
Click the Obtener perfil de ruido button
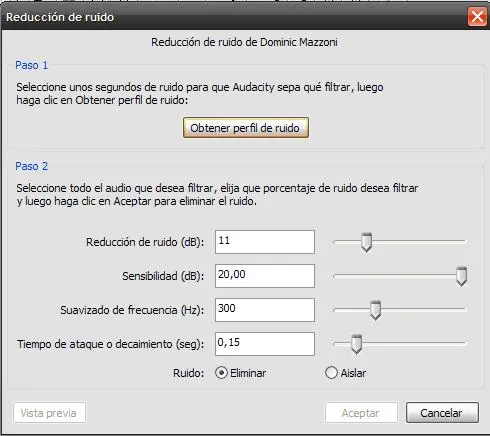(246, 128)
